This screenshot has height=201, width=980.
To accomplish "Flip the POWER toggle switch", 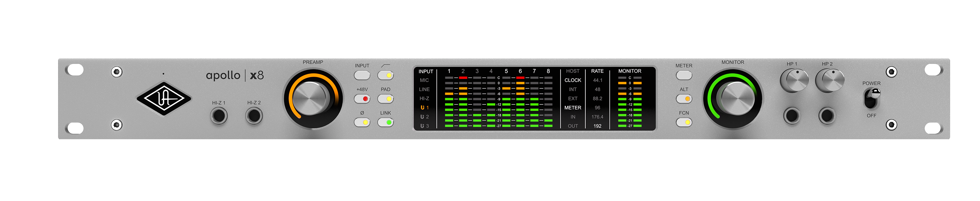I will (x=871, y=98).
